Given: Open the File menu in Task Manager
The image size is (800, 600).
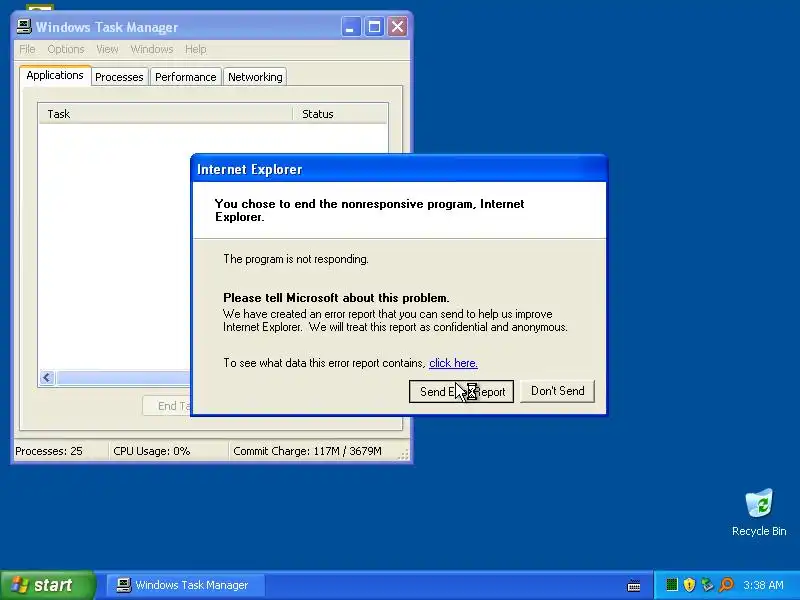Looking at the screenshot, I should coord(27,49).
